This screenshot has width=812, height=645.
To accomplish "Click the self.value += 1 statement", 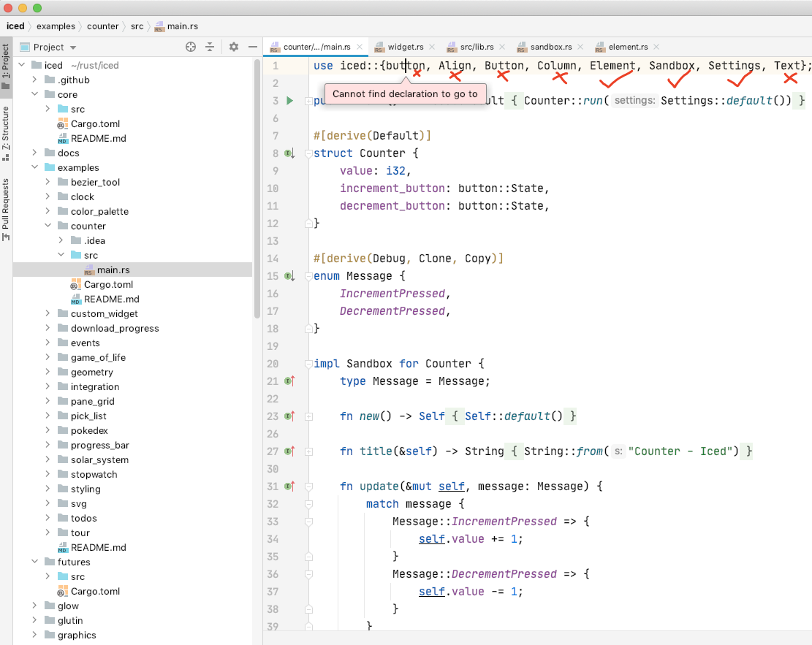I will [471, 539].
